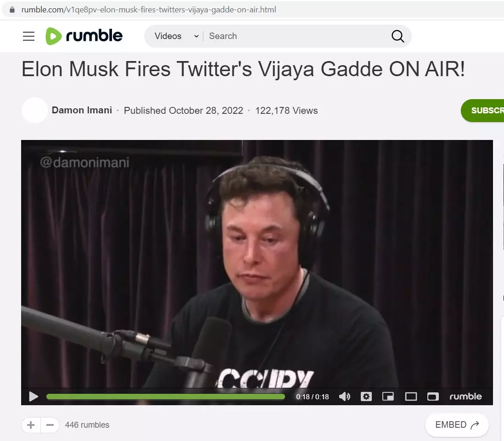
Task: Switch to theater mode view
Action: pyautogui.click(x=411, y=396)
